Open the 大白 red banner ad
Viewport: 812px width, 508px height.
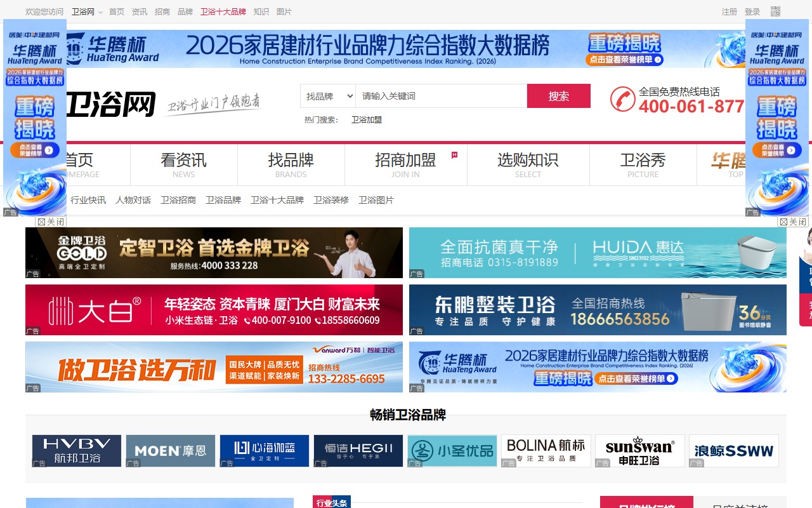click(x=214, y=310)
